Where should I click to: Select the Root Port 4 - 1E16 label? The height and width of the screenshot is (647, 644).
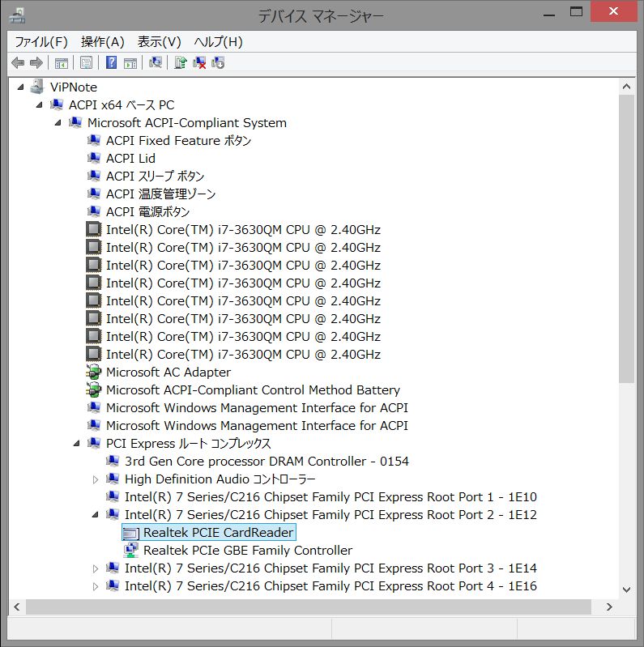click(x=331, y=585)
